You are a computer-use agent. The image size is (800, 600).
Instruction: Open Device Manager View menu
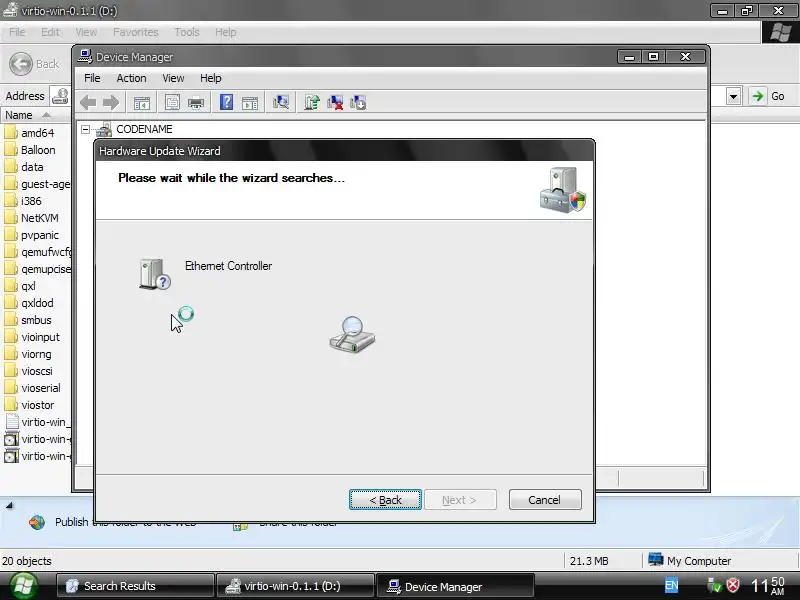pos(173,78)
